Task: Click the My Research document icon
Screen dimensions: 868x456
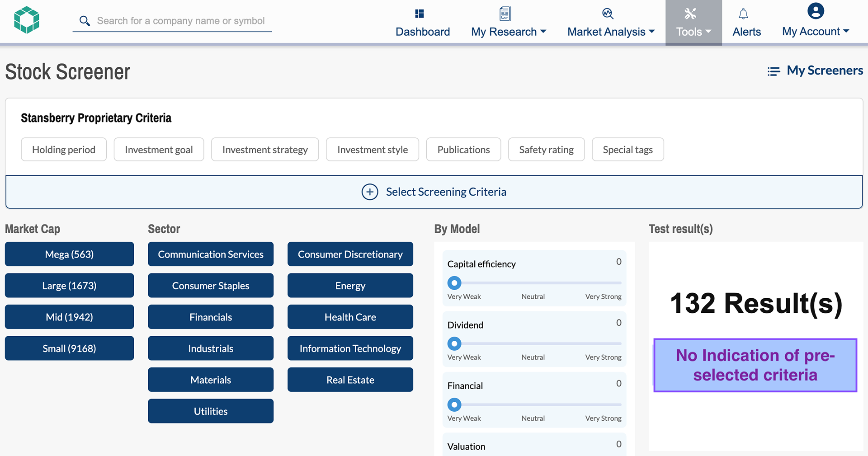Action: pyautogui.click(x=505, y=14)
